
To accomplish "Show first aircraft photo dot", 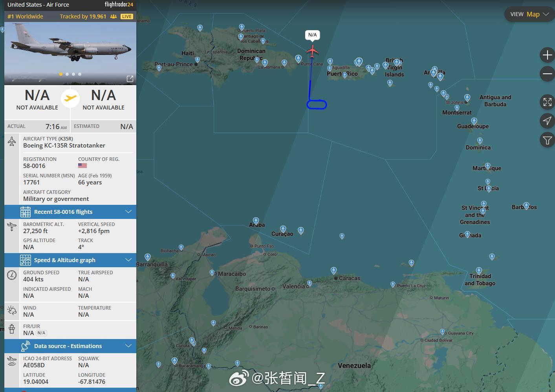I will point(61,74).
